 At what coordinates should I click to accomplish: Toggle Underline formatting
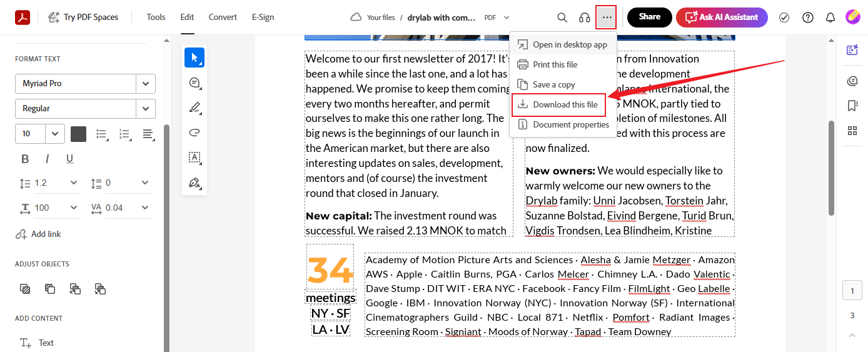(x=69, y=159)
